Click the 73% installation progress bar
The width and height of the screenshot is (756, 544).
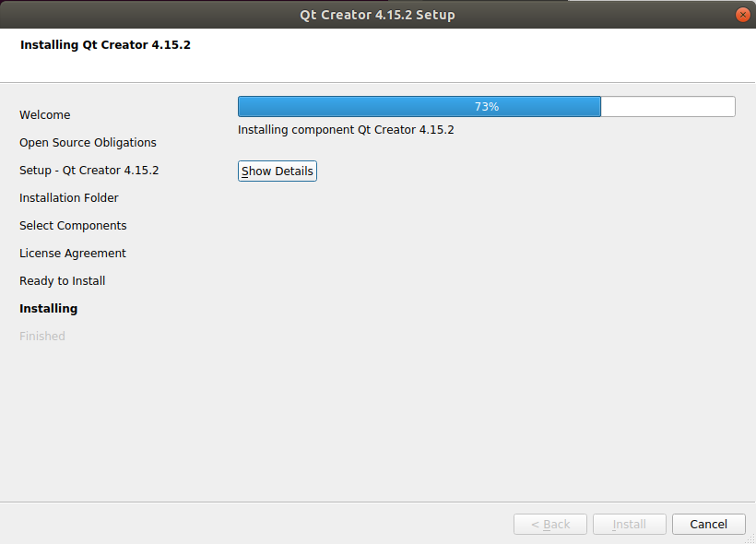(487, 107)
